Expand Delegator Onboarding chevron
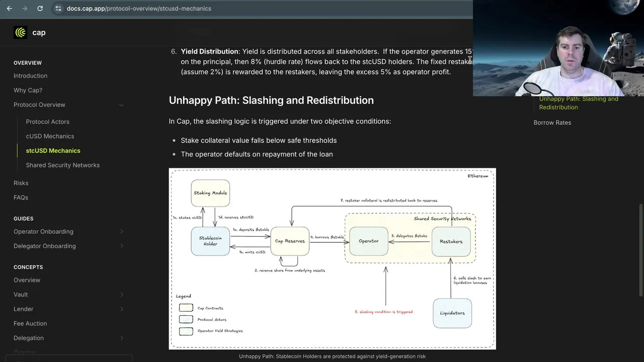The width and height of the screenshot is (644, 362). [x=121, y=246]
